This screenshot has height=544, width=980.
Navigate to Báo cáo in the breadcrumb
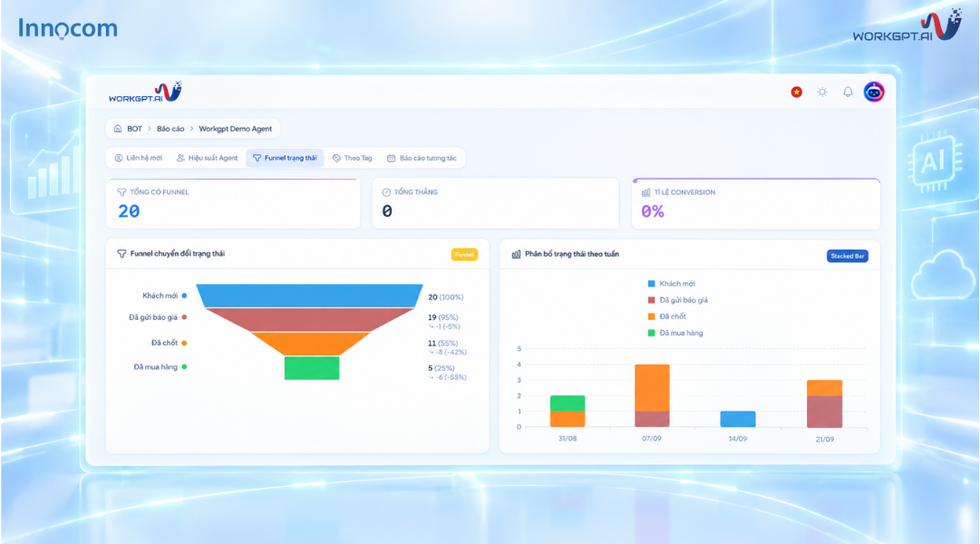170,129
